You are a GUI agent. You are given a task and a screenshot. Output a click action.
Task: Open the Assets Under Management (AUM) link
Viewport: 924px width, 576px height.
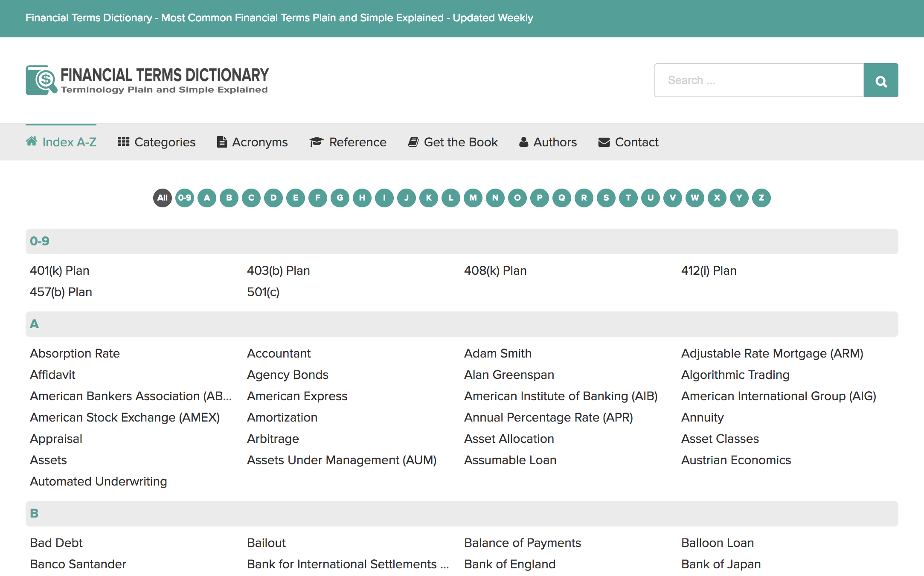click(x=342, y=460)
